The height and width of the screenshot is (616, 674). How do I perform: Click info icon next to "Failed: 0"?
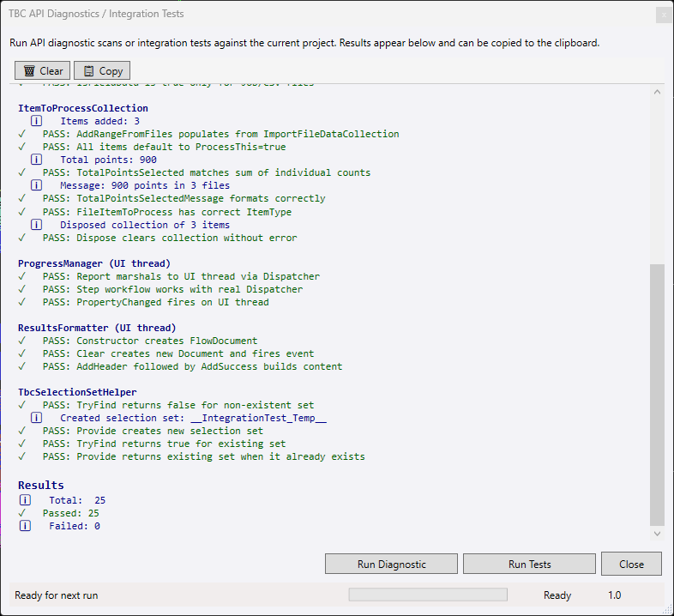click(26, 526)
